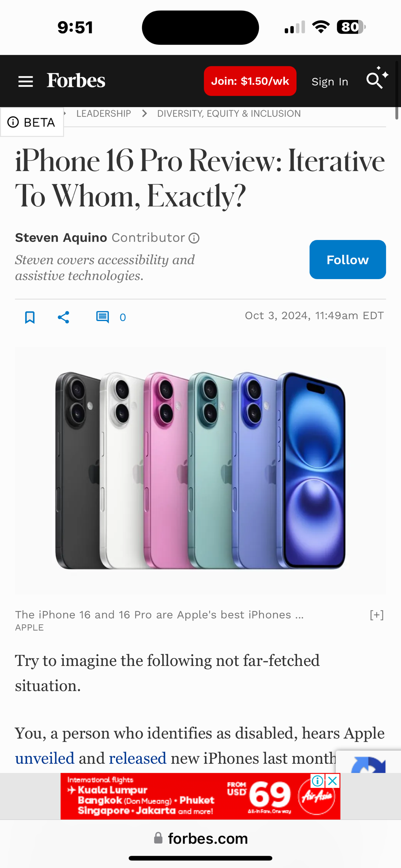Open Diversity, Equity & Inclusion breadcrumb

pos(229,114)
